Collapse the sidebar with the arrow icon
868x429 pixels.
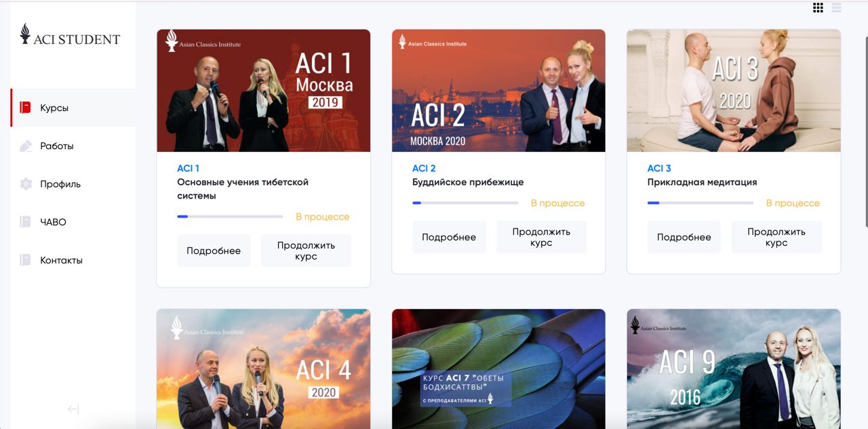click(73, 409)
